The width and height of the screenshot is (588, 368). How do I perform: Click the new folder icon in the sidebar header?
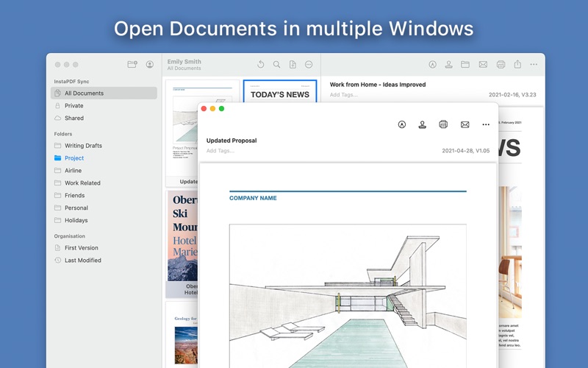(132, 64)
